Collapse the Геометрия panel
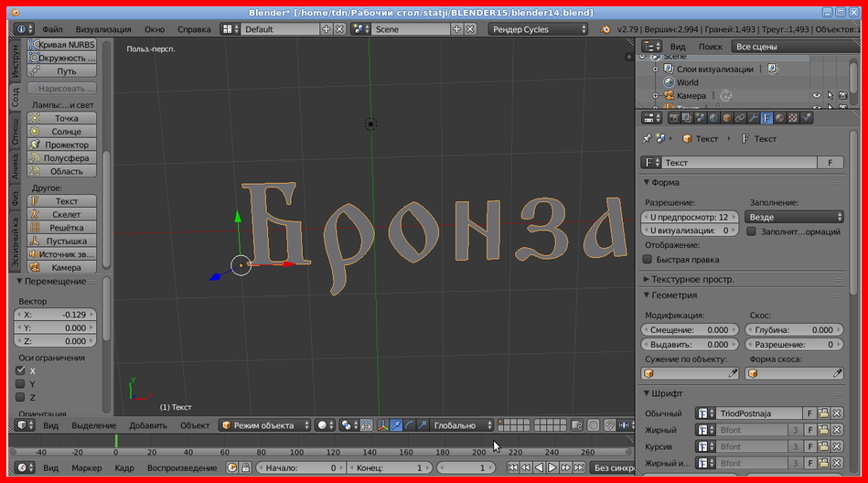 tap(646, 295)
